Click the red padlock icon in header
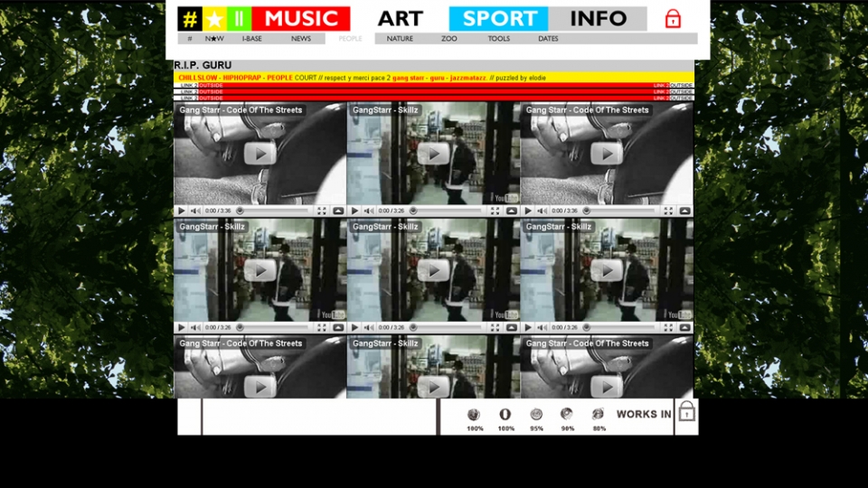This screenshot has height=488, width=868. point(673,19)
